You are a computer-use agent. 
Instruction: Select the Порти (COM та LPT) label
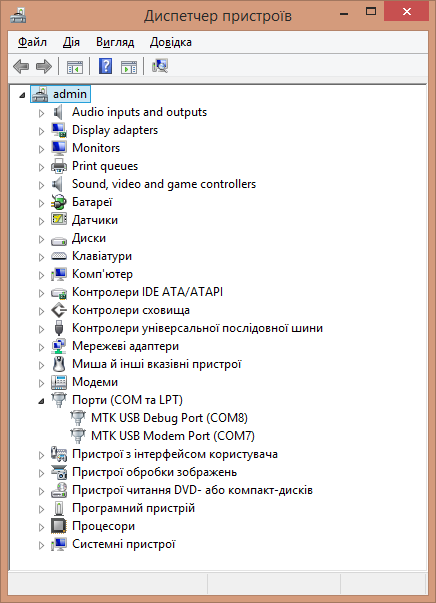[127, 400]
